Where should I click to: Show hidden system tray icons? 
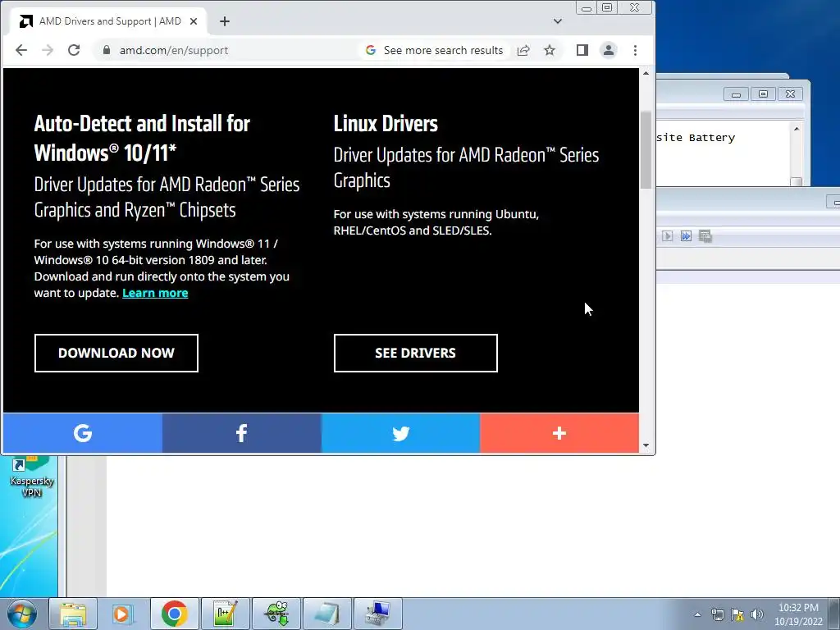coord(697,614)
